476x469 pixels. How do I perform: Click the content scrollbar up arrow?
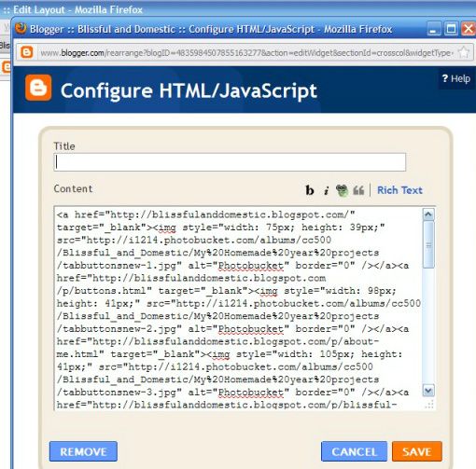(x=428, y=214)
